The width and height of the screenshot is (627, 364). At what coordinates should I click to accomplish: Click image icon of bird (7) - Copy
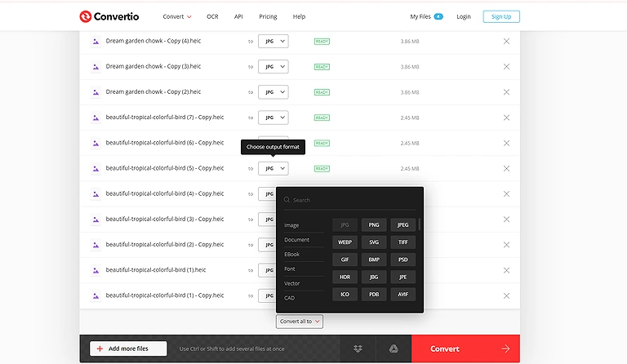[96, 118]
